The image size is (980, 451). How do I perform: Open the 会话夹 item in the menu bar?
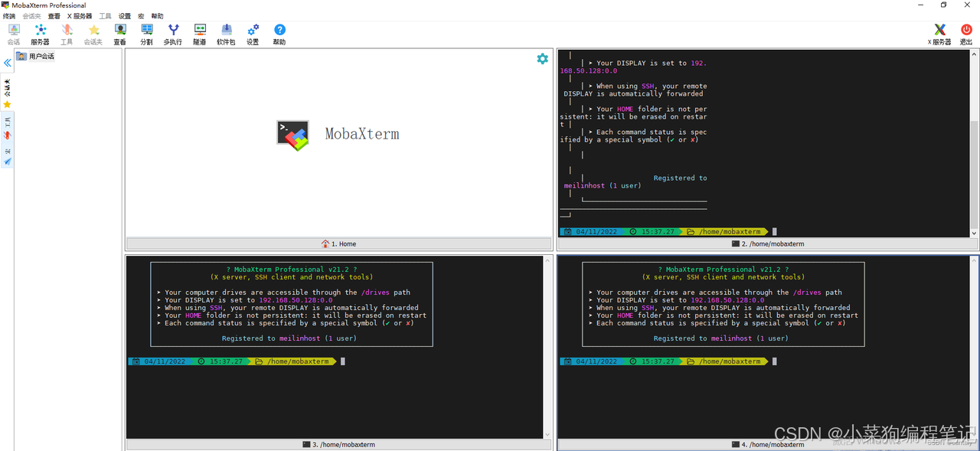coord(31,16)
